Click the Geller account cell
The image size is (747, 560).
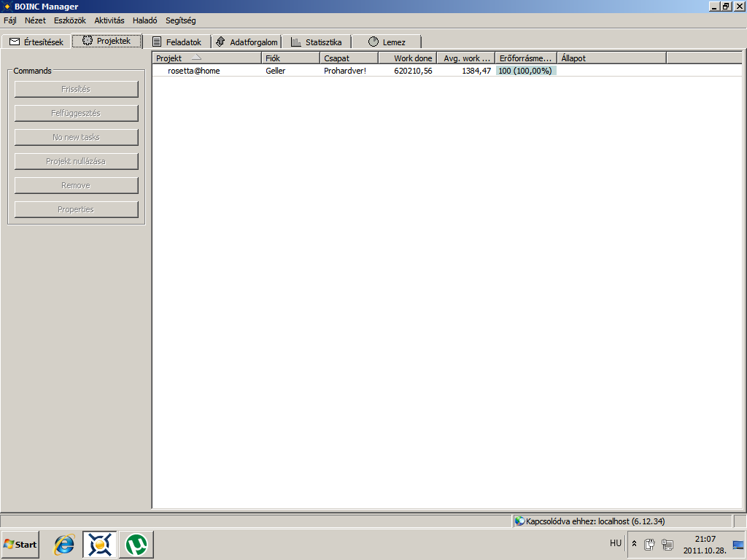pos(275,71)
